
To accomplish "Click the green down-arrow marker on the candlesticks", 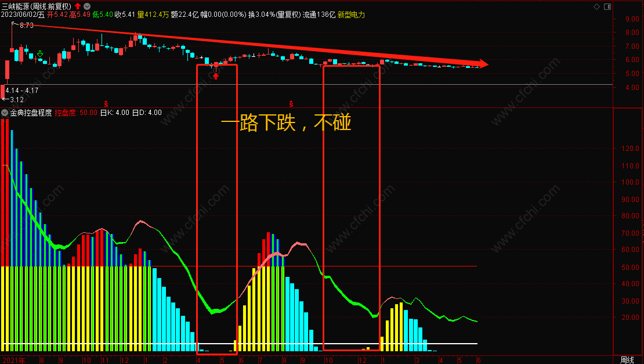I will (40, 54).
